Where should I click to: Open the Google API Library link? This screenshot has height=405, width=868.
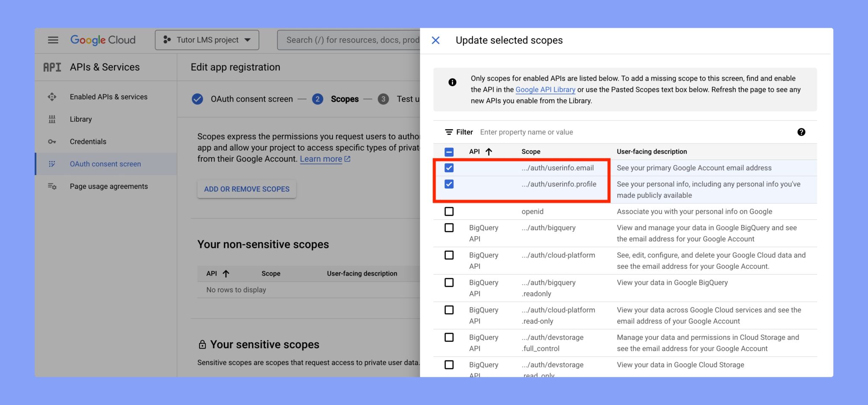545,89
